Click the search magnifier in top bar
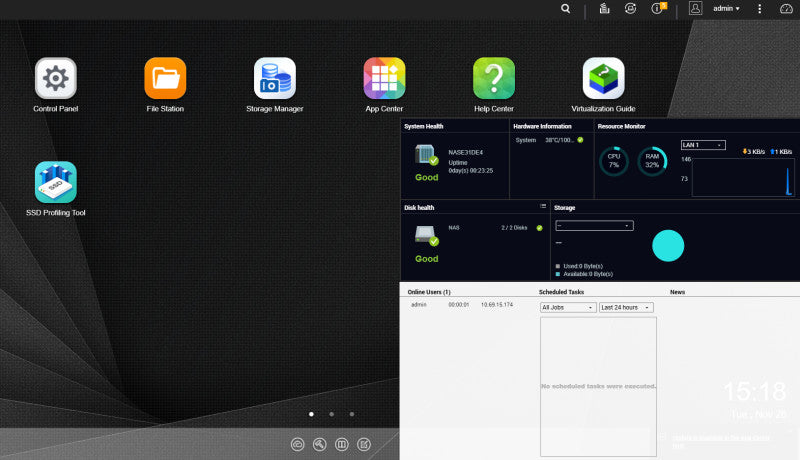 (565, 9)
